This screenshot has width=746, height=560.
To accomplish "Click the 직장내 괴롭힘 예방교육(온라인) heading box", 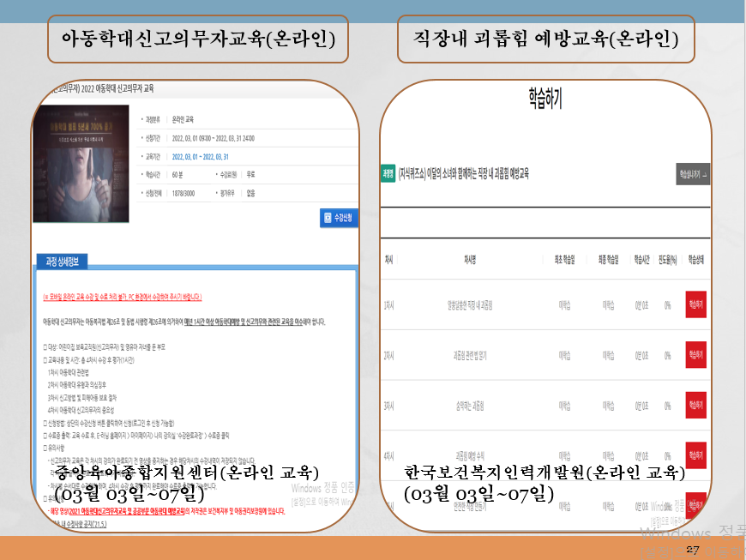I will (x=545, y=39).
